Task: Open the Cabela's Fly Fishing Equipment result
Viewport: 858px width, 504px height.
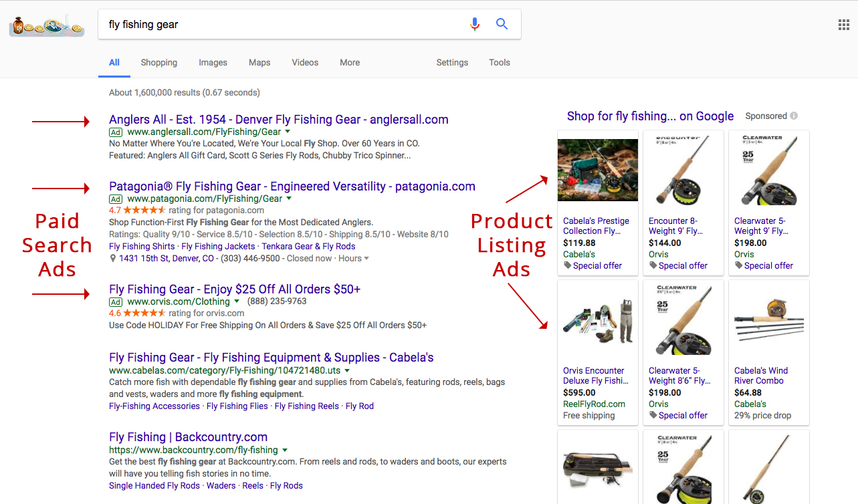Action: point(272,358)
